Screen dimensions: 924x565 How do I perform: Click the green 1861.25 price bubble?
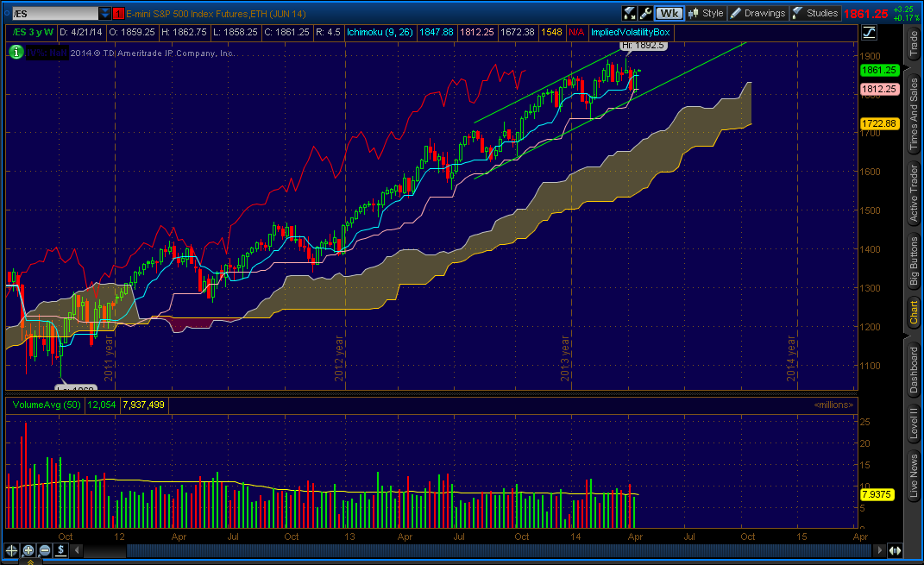(878, 70)
